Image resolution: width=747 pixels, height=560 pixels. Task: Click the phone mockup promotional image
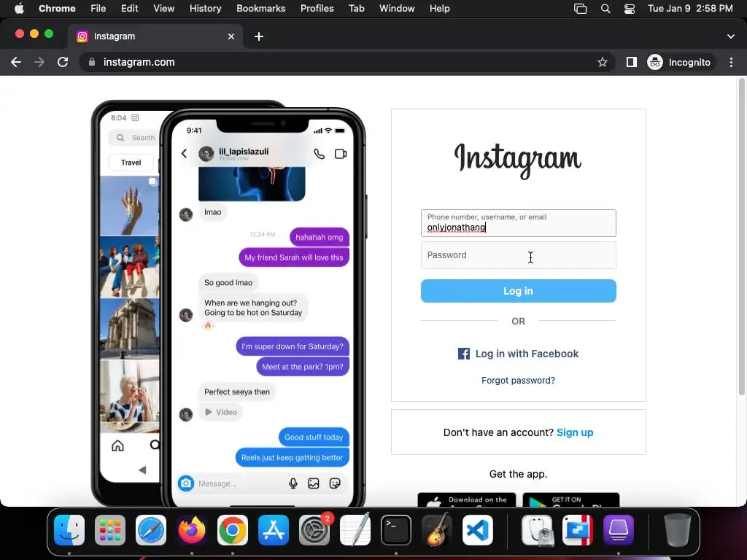[228, 303]
